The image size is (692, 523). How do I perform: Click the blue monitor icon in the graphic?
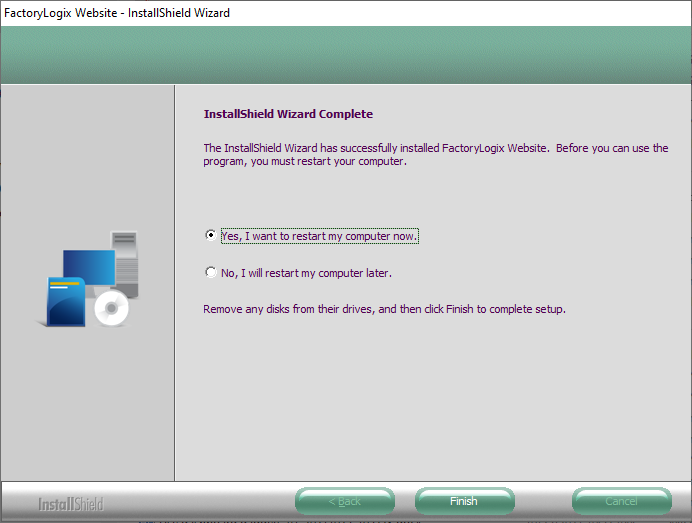click(x=88, y=268)
